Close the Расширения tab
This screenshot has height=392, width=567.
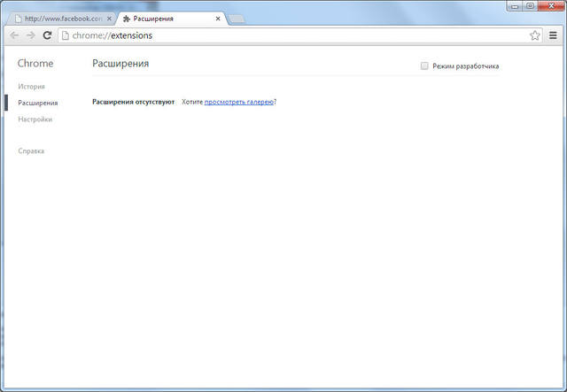[x=218, y=19]
